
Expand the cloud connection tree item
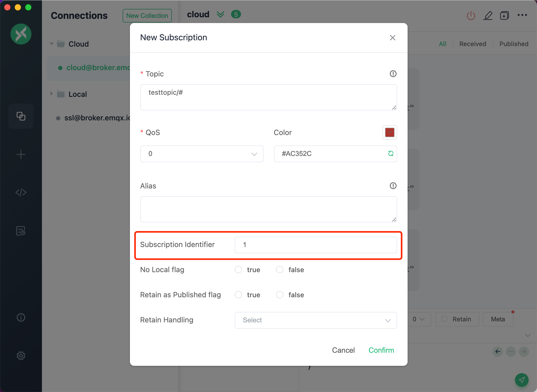(51, 44)
